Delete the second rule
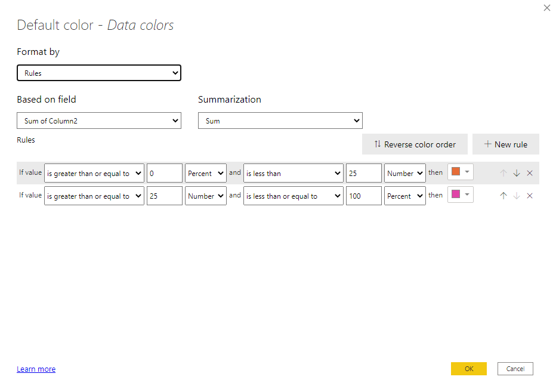This screenshot has width=556, height=392. pos(530,196)
